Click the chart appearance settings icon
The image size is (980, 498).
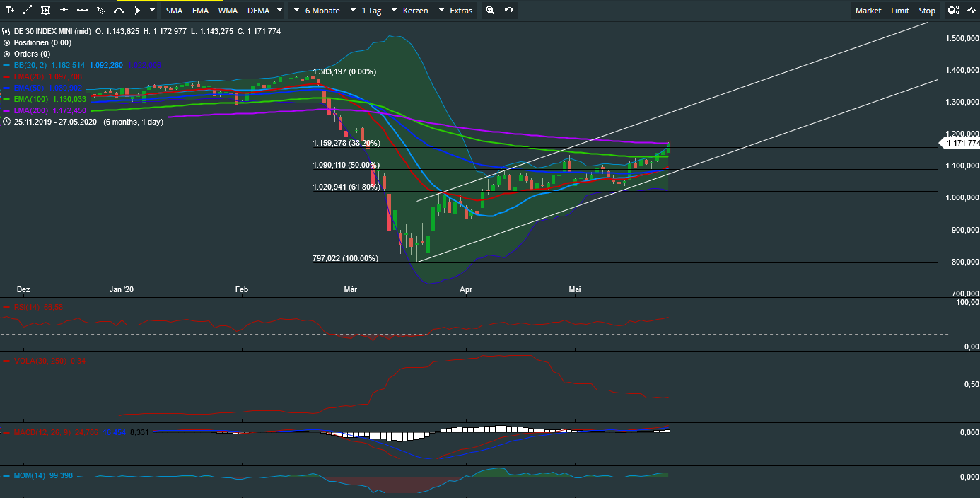tap(953, 11)
